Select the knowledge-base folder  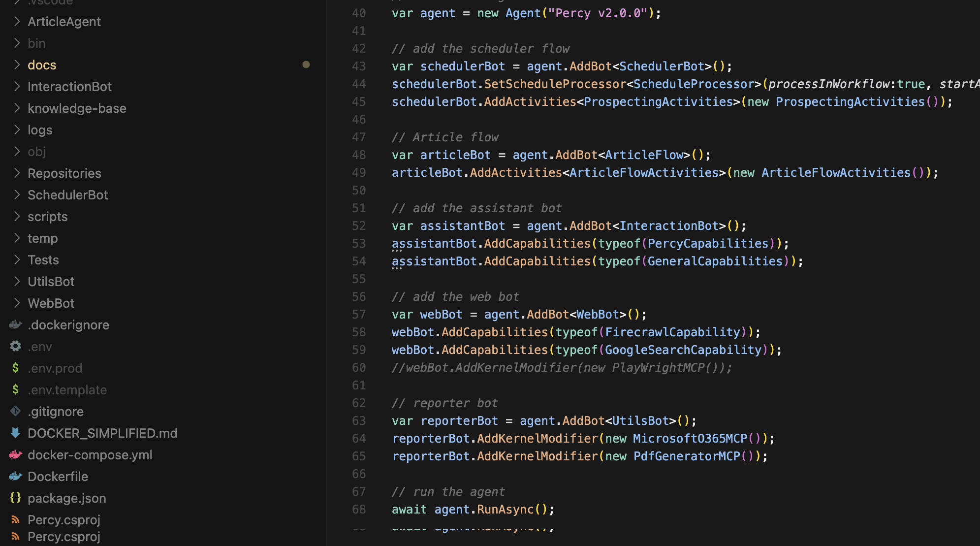[77, 108]
